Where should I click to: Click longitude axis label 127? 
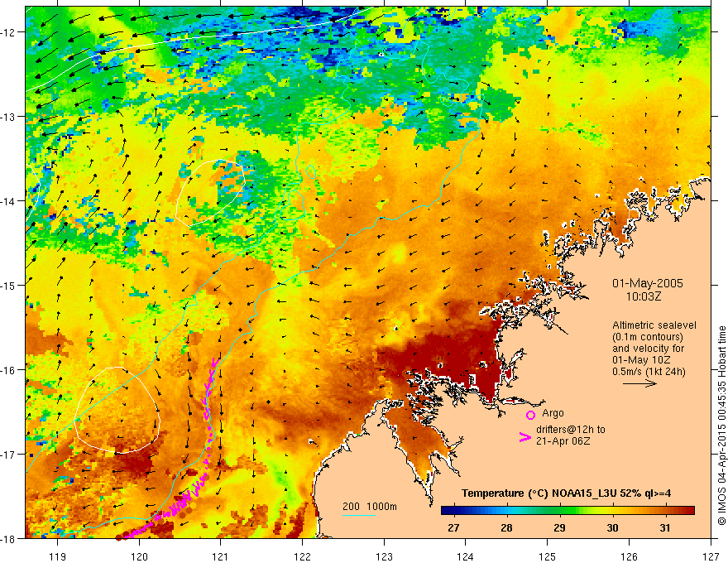[711, 556]
